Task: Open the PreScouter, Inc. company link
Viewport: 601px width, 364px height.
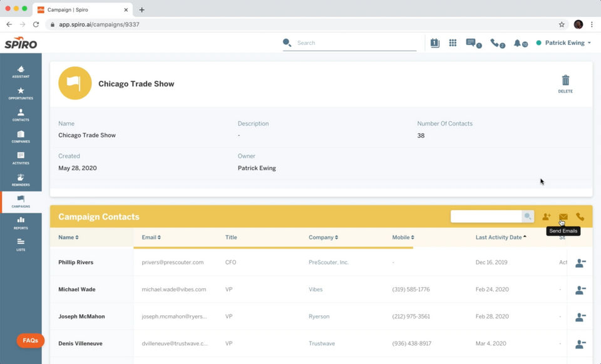Action: tap(328, 263)
